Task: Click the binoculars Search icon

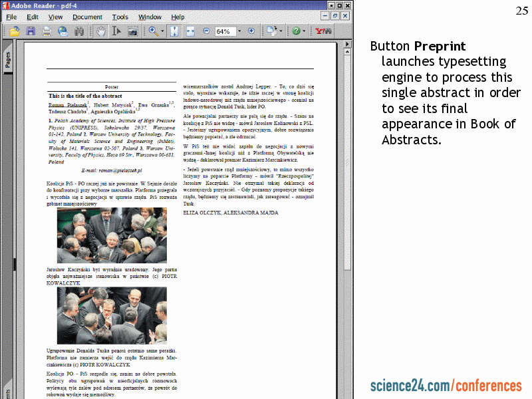Action: point(79,31)
